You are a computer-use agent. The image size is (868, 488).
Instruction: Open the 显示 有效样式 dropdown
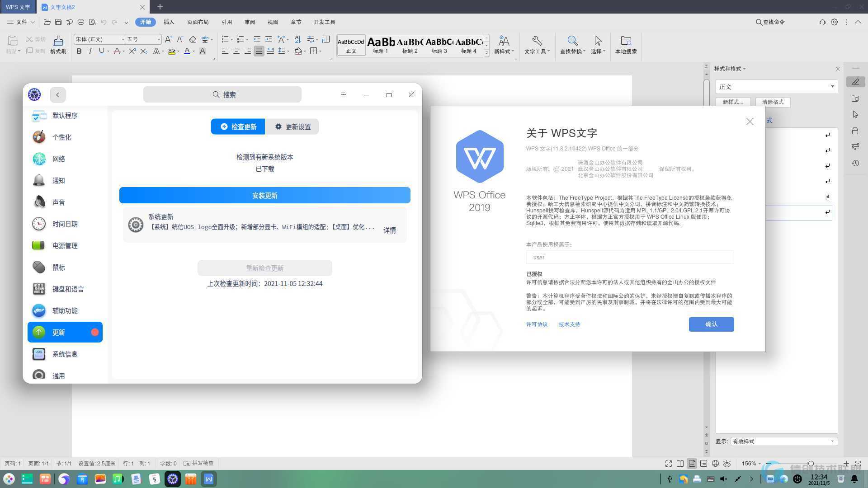(x=784, y=441)
